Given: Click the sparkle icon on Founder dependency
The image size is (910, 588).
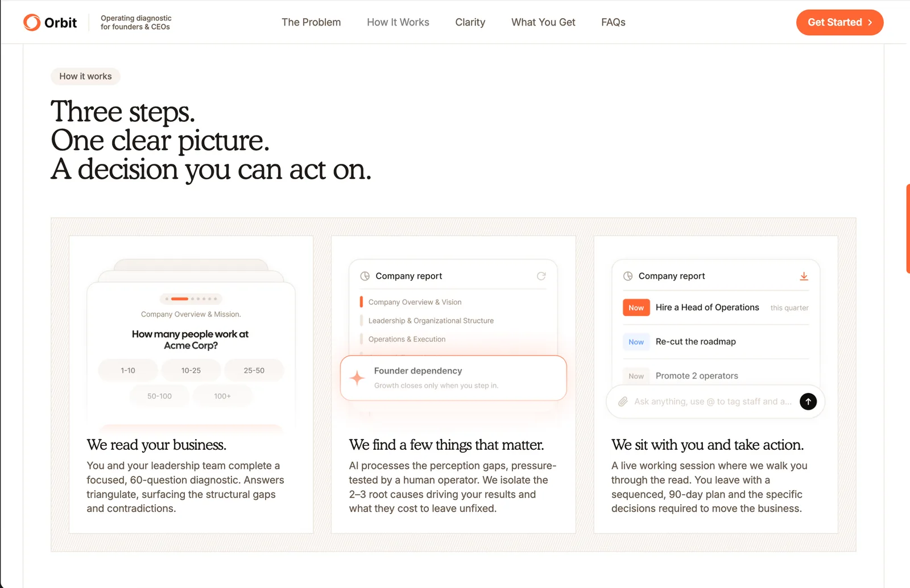Looking at the screenshot, I should 357,378.
